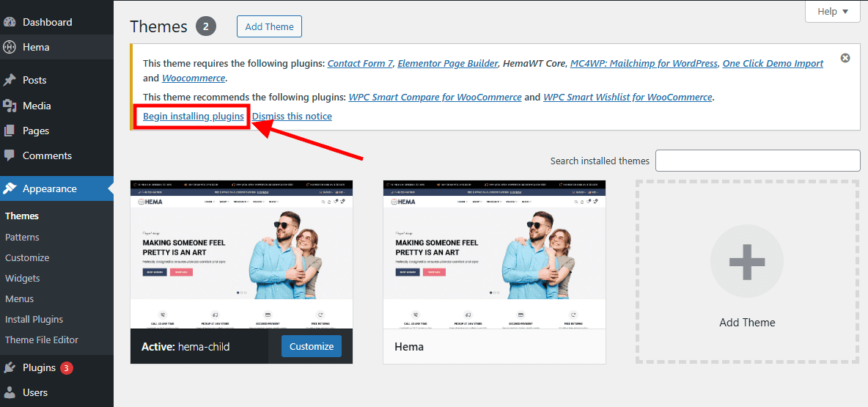
Task: Expand the Help dropdown
Action: click(832, 11)
